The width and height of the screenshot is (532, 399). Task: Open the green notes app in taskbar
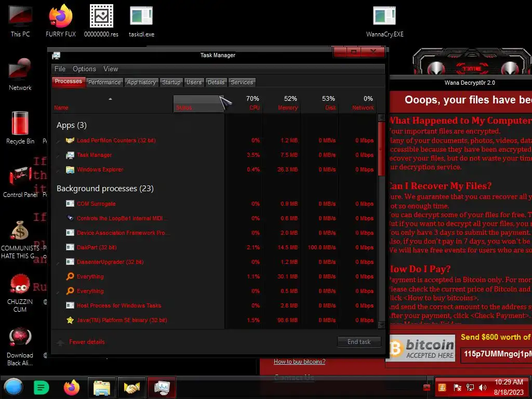click(41, 388)
